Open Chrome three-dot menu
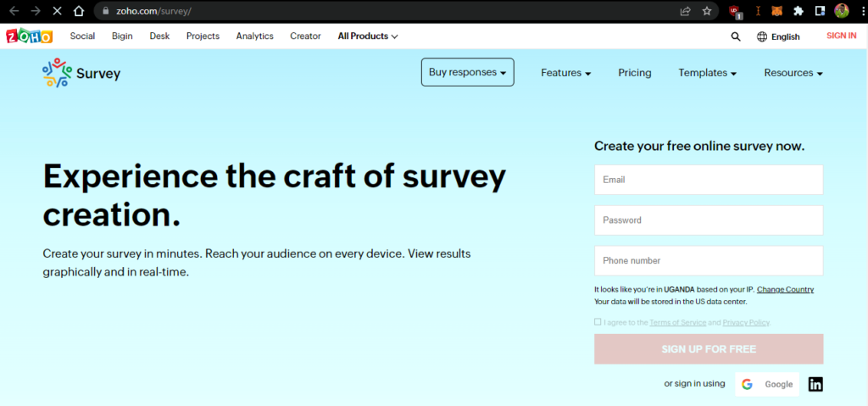Image resolution: width=868 pixels, height=406 pixels. pos(861,10)
